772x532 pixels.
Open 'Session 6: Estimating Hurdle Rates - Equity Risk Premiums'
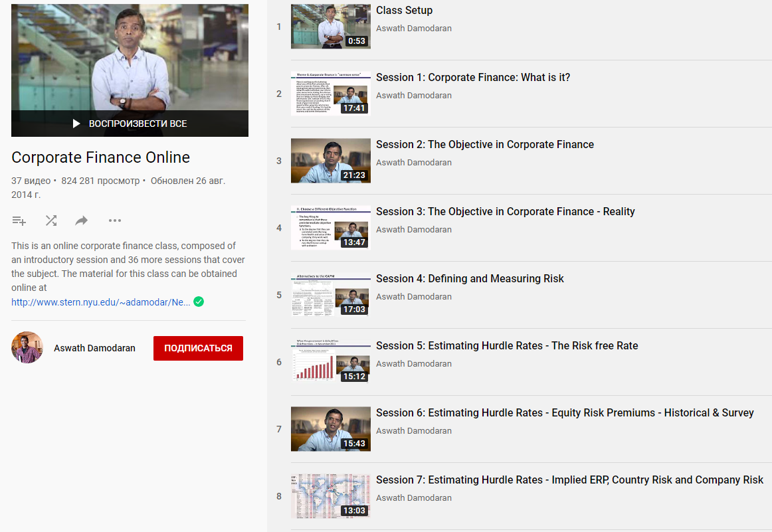pyautogui.click(x=565, y=413)
